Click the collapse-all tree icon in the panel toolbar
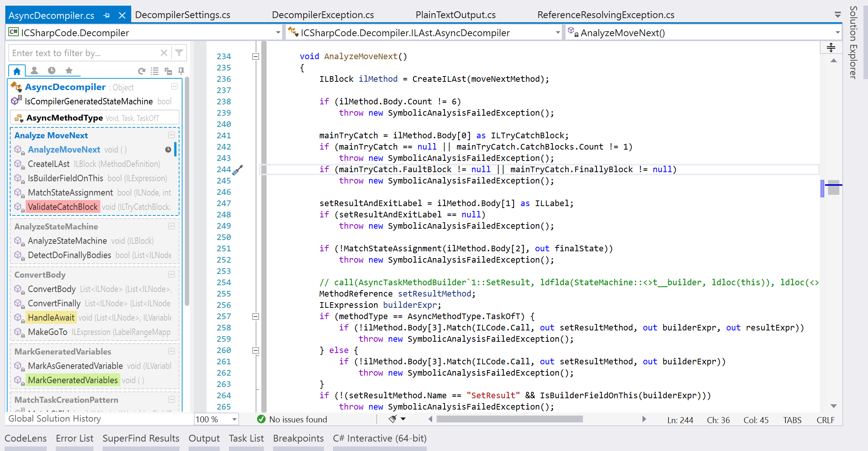The height and width of the screenshot is (451, 868). (168, 71)
